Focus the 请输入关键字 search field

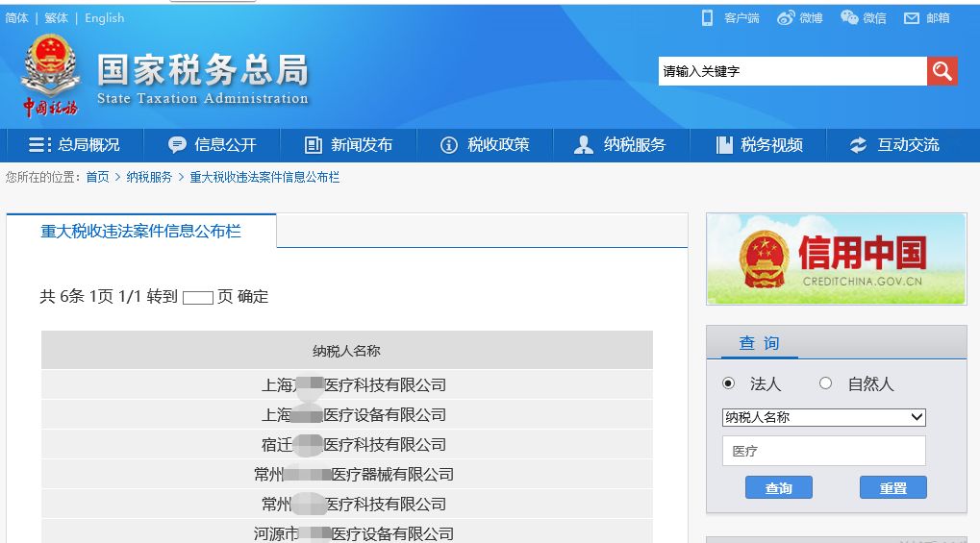point(792,71)
